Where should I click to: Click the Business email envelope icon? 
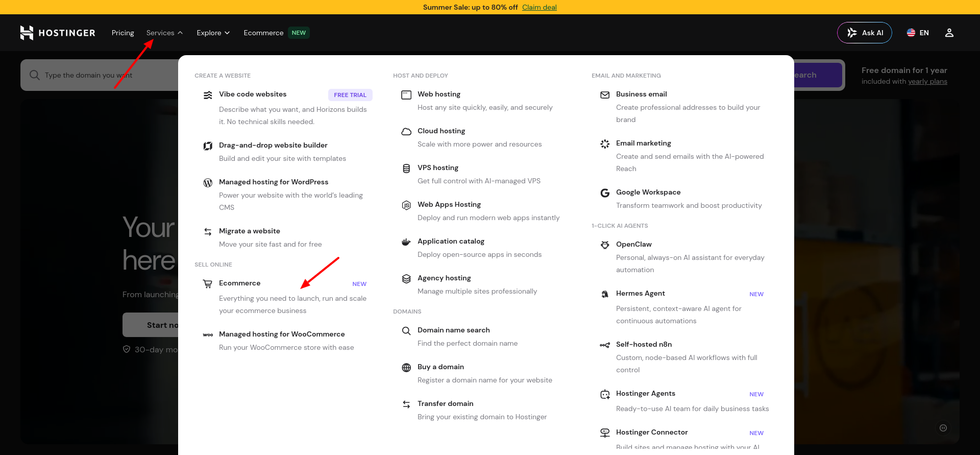605,95
